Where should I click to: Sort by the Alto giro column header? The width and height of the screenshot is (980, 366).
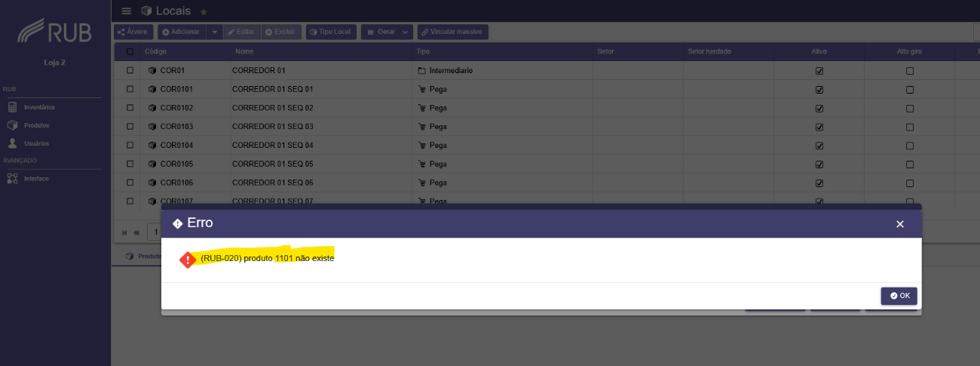(x=910, y=52)
